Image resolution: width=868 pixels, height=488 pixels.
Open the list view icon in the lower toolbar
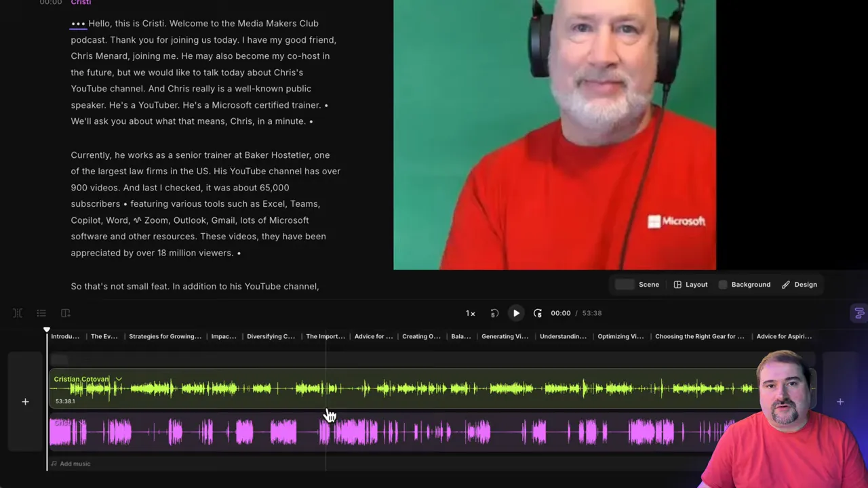(x=41, y=312)
